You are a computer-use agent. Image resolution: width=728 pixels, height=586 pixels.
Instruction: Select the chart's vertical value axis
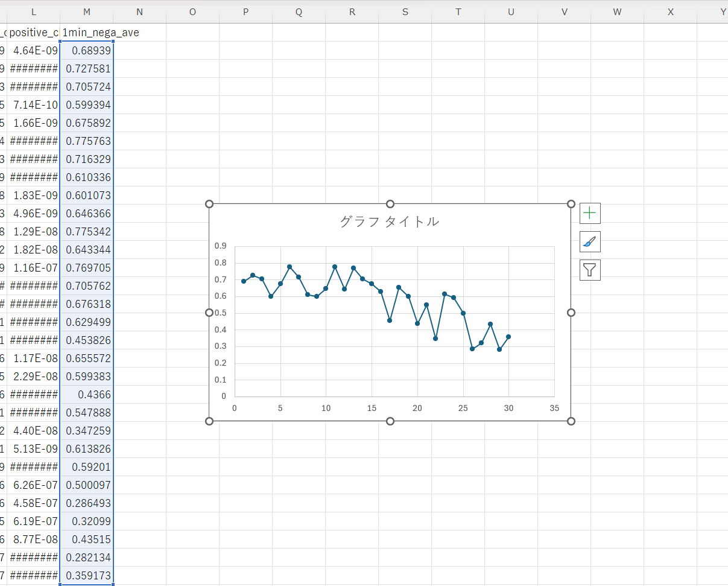pyautogui.click(x=223, y=320)
